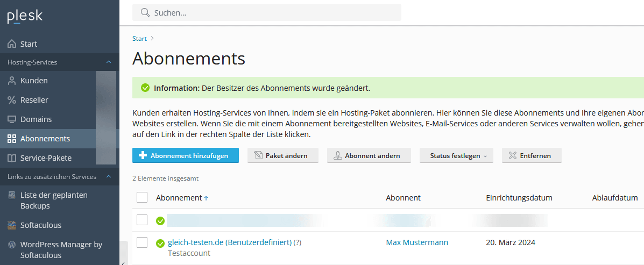Viewport: 644px width, 265px height.
Task: Click the Start home icon in sidebar
Action: coord(12,44)
